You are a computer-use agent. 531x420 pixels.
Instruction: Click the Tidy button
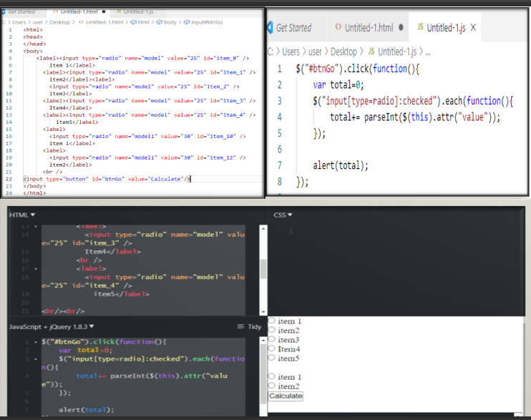[x=254, y=326]
